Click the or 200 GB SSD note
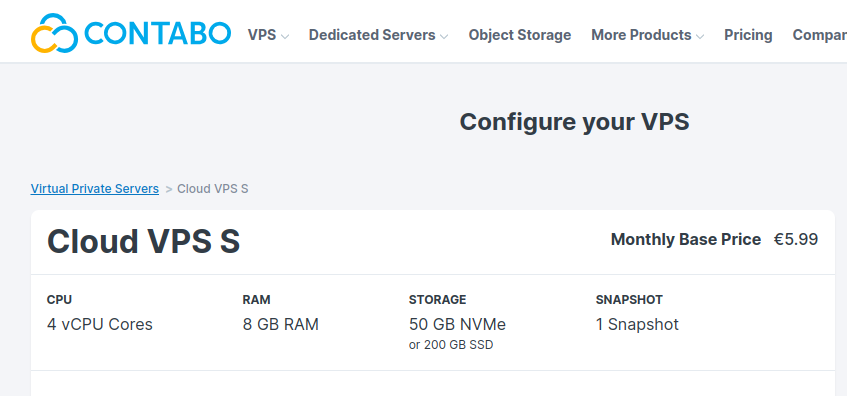 pos(451,345)
